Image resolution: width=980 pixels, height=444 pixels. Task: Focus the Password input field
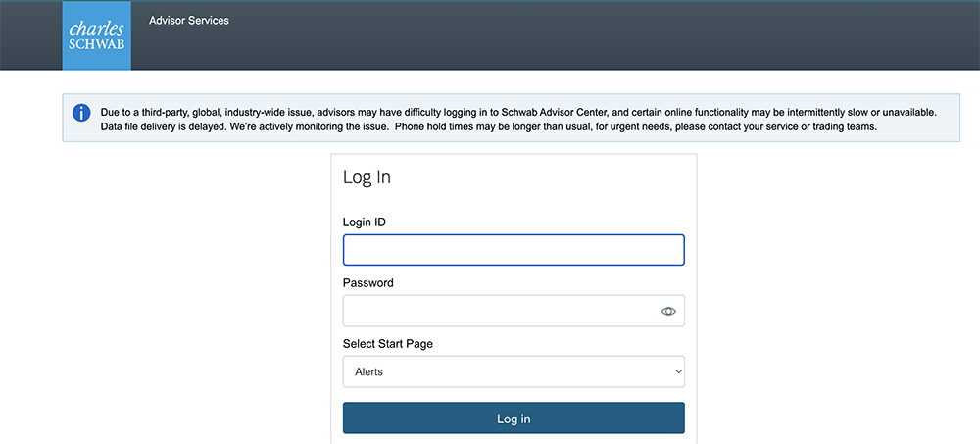pyautogui.click(x=514, y=311)
